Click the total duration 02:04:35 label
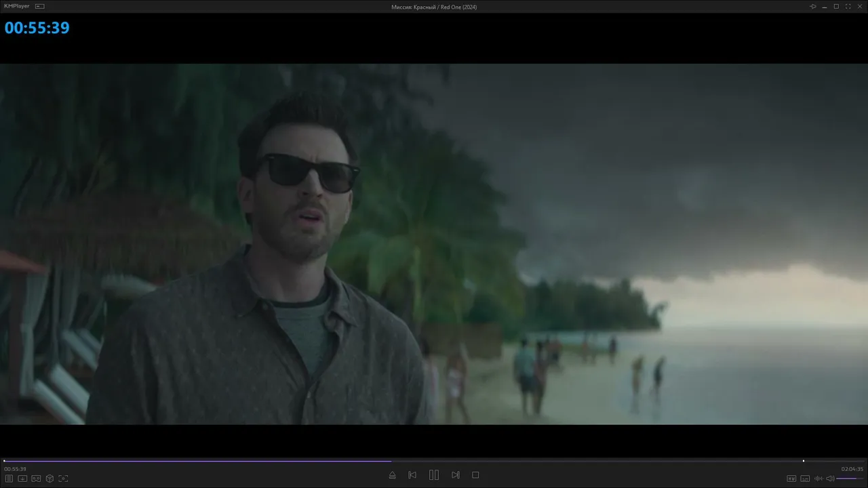The width and height of the screenshot is (868, 488). click(852, 469)
